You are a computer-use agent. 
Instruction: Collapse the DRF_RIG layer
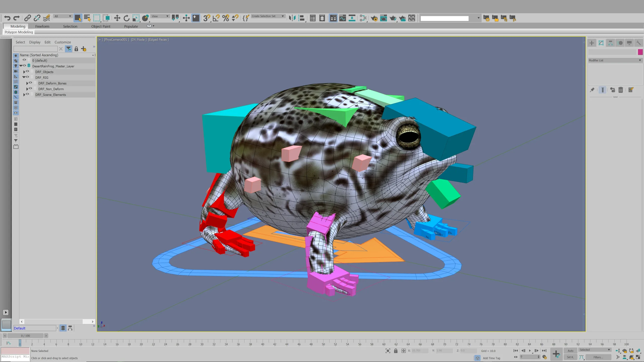click(x=24, y=77)
